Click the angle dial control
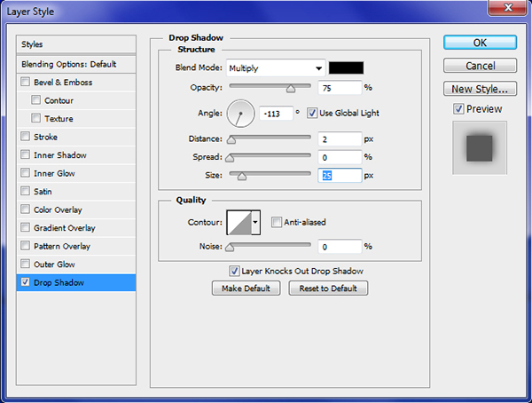Image resolution: width=532 pixels, height=403 pixels. (x=240, y=113)
